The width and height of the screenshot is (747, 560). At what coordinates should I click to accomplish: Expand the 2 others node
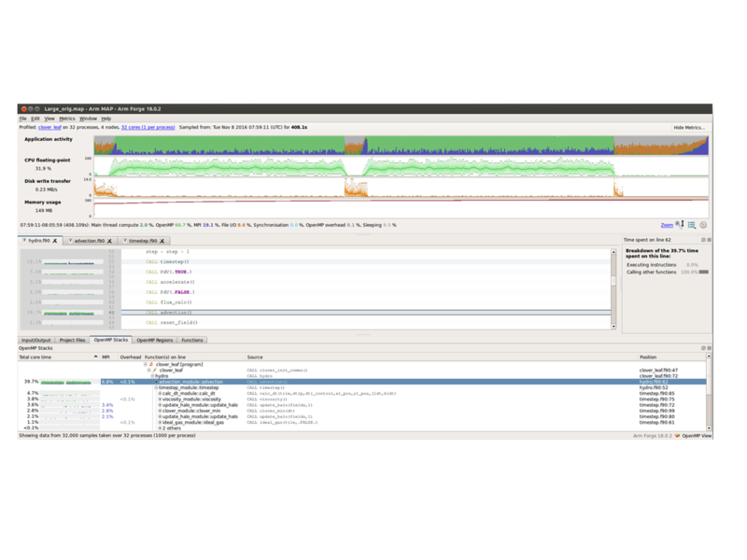point(160,428)
